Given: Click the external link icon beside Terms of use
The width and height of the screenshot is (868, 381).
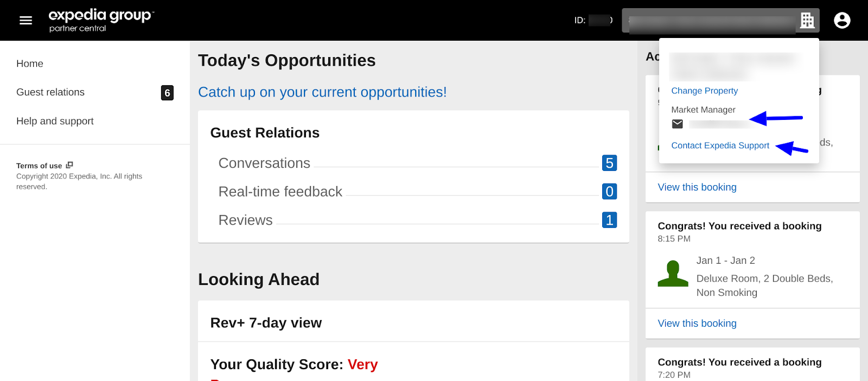Looking at the screenshot, I should 68,164.
